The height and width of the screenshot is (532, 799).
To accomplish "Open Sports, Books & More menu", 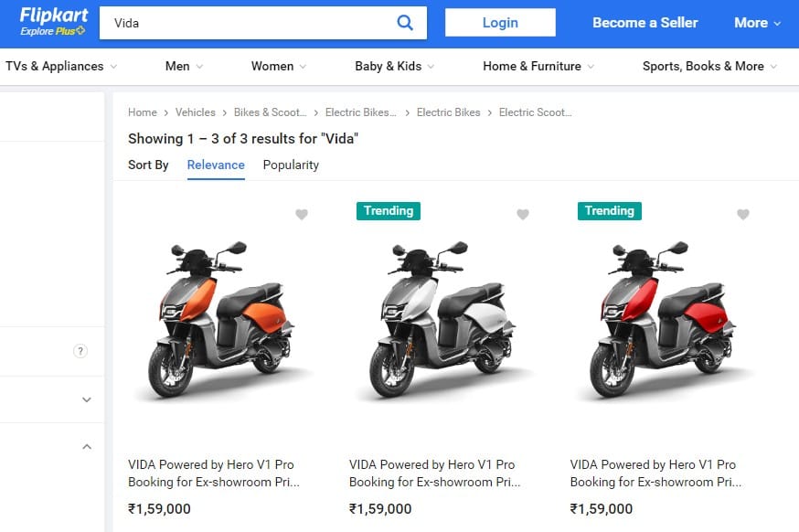I will (x=709, y=66).
